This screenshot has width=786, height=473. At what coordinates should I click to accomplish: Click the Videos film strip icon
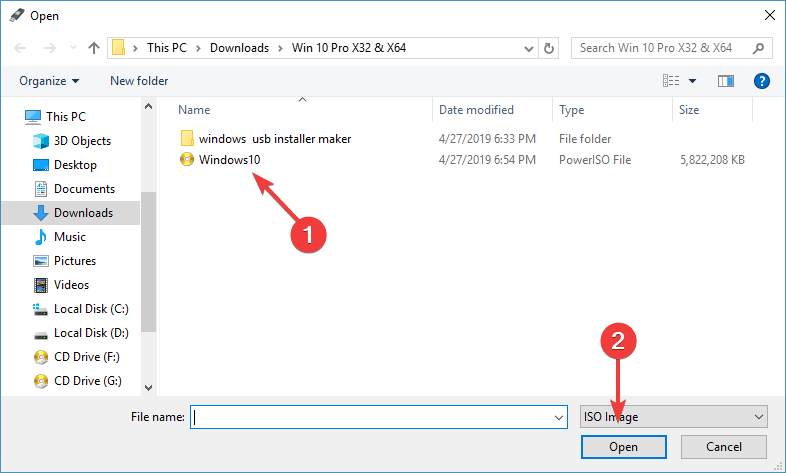point(41,285)
